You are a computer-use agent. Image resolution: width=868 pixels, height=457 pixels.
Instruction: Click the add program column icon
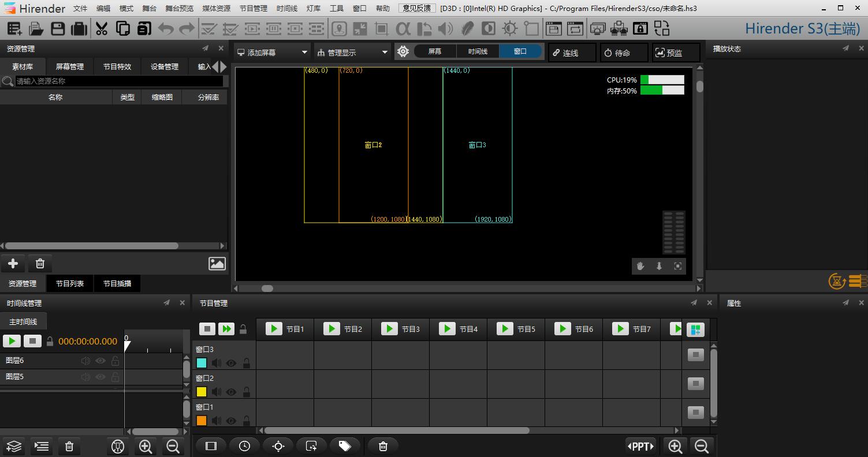pyautogui.click(x=696, y=330)
